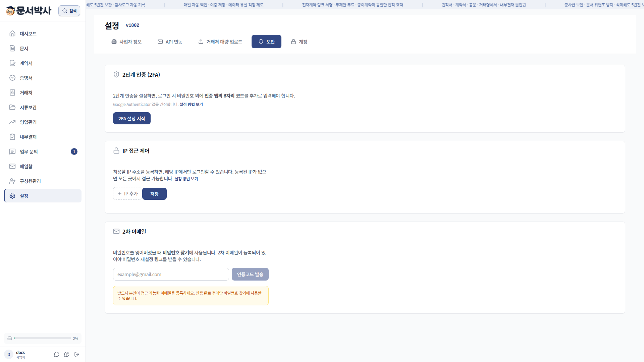644x362 pixels.
Task: Open the 구성원관리 add-user icon
Action: point(12,181)
